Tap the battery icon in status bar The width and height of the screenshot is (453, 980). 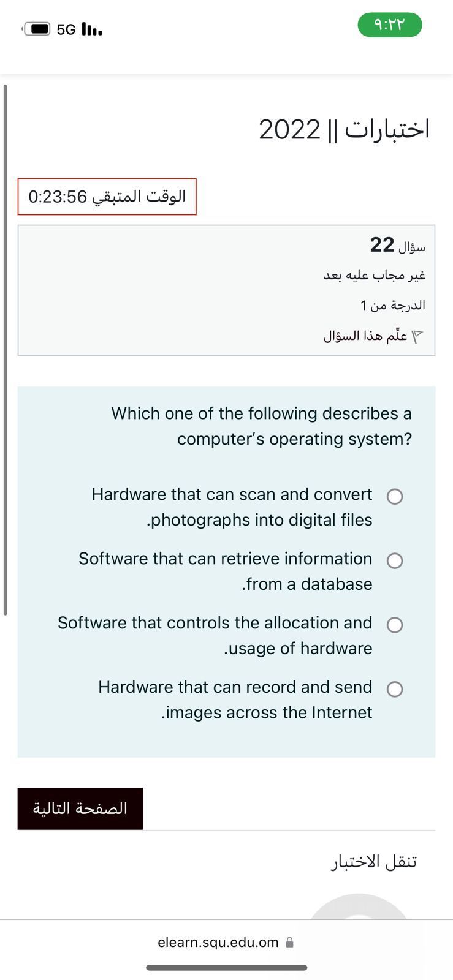pos(37,29)
